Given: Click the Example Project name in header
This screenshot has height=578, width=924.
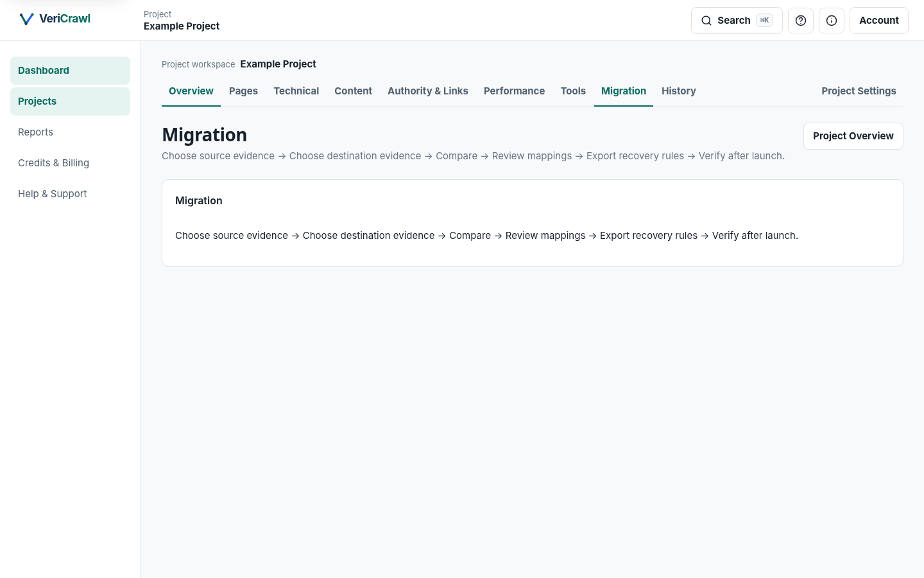Looking at the screenshot, I should 182,26.
